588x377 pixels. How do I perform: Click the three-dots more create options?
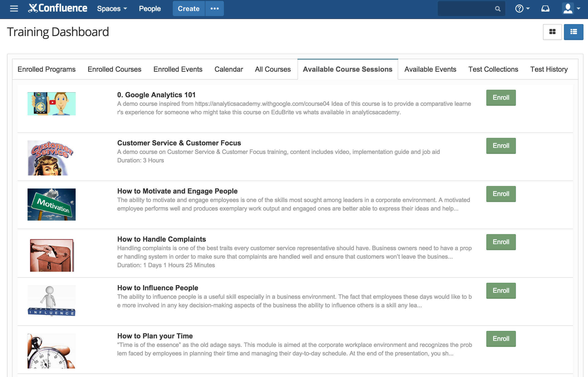click(214, 9)
